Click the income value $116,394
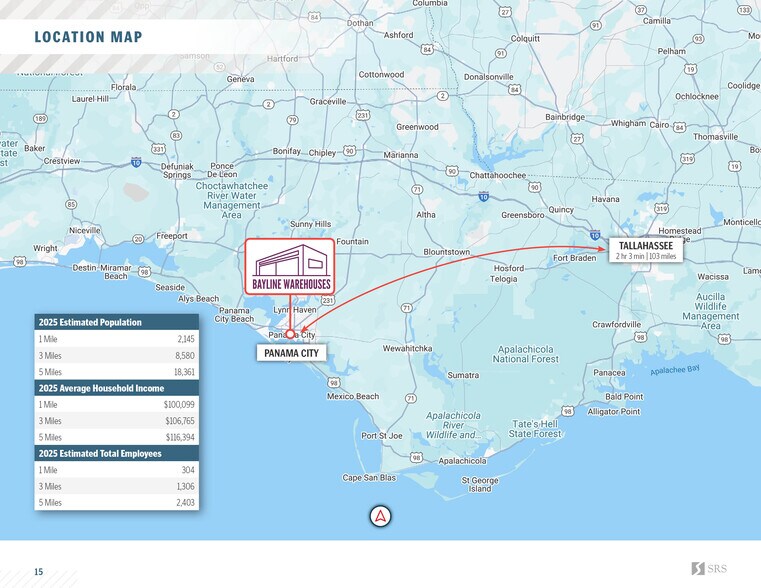The height and width of the screenshot is (588, 761). tap(180, 438)
